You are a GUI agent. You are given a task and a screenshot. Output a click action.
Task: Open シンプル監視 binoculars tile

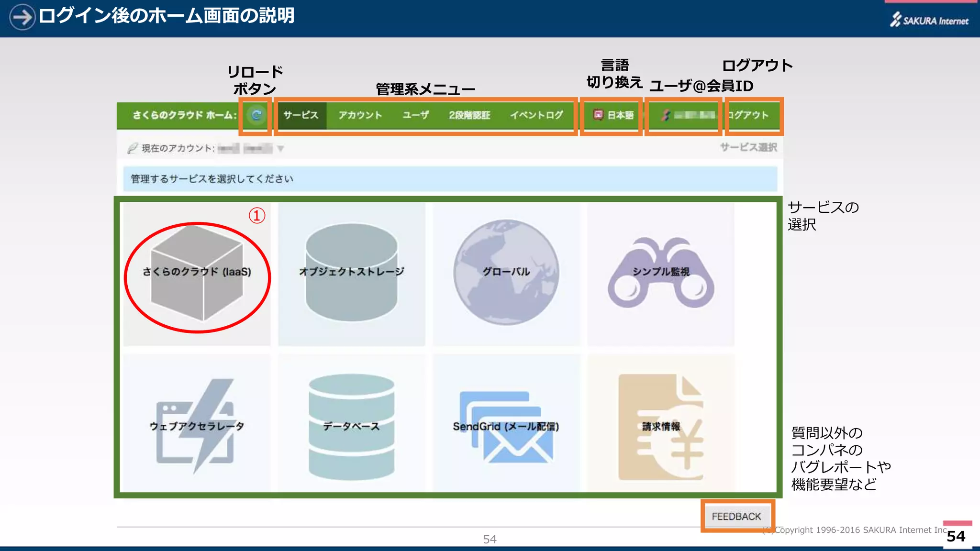click(661, 274)
